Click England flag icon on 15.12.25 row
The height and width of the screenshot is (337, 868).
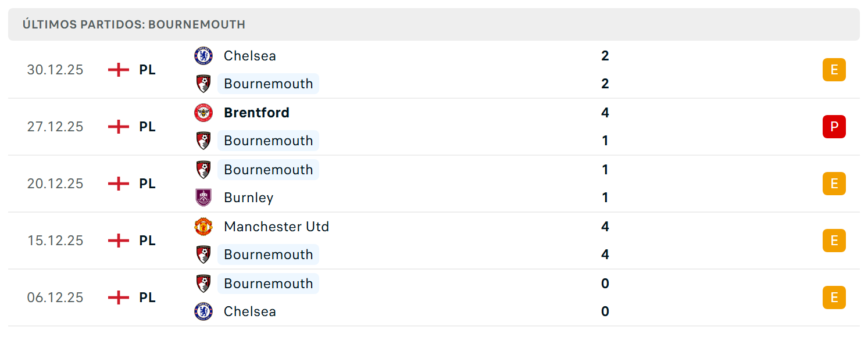[119, 241]
